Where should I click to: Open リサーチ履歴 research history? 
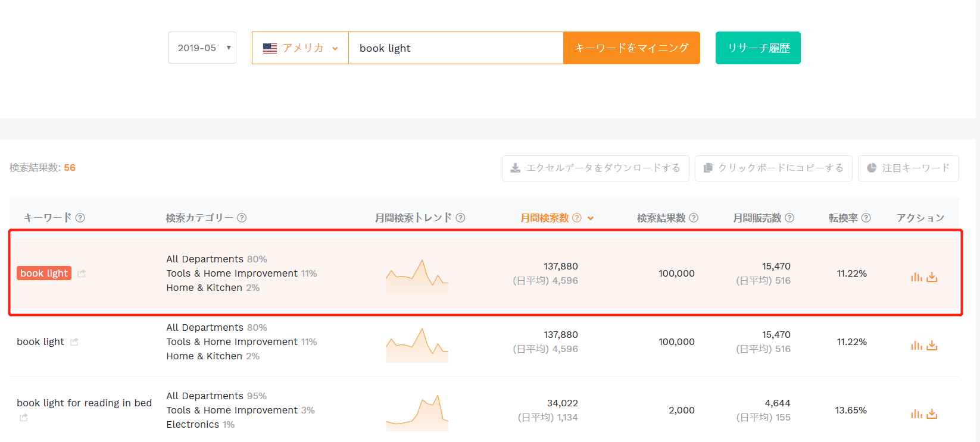tap(758, 48)
